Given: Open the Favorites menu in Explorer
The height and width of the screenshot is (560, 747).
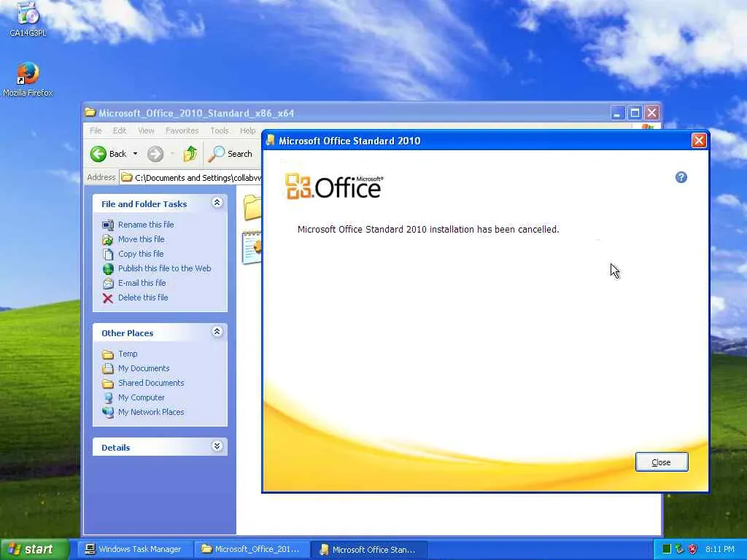Looking at the screenshot, I should pos(182,131).
